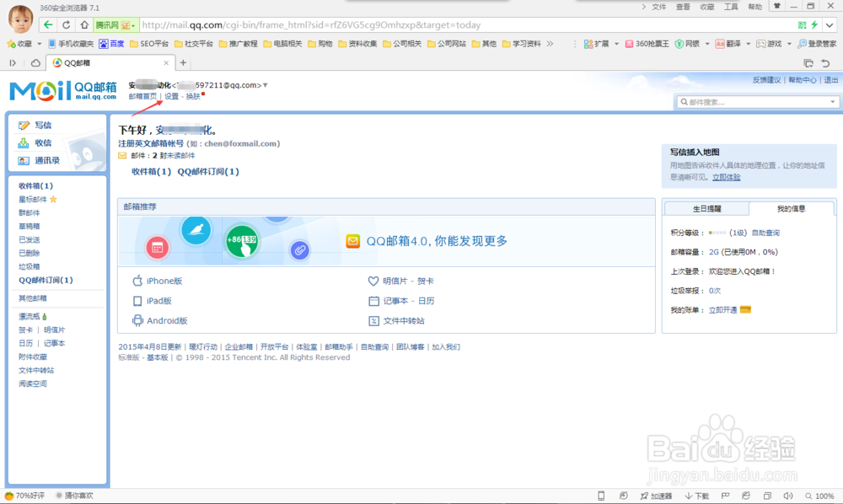
Task: Open the 换肤 skin link
Action: [x=193, y=96]
